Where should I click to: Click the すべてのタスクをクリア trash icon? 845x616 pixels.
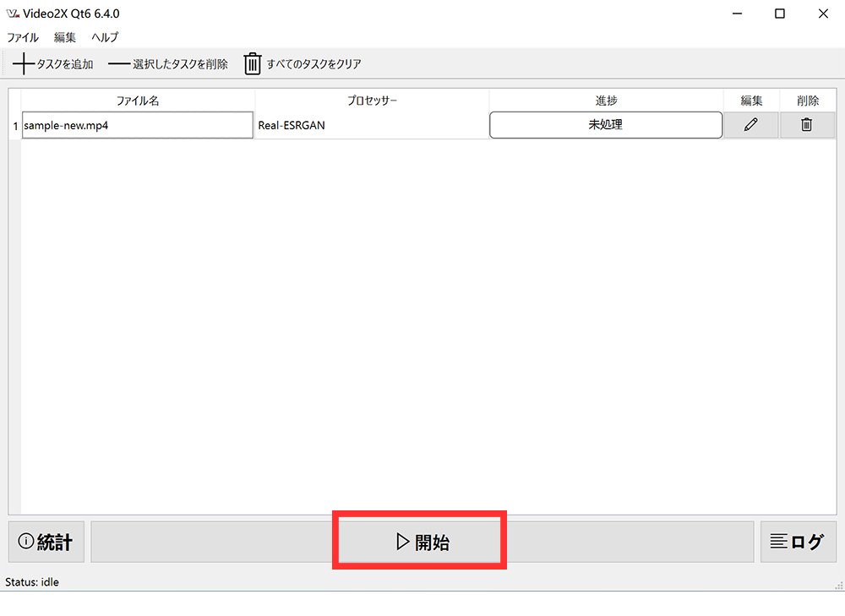pyautogui.click(x=252, y=63)
